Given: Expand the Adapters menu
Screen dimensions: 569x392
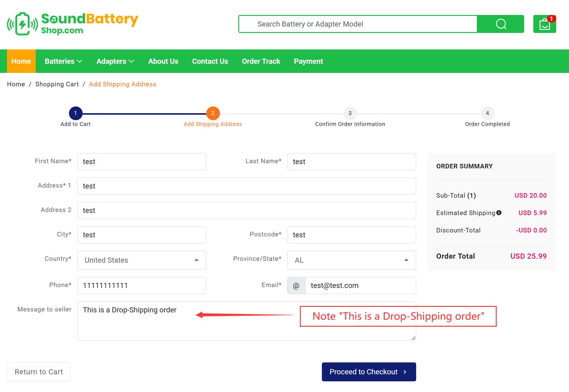Looking at the screenshot, I should pos(115,61).
